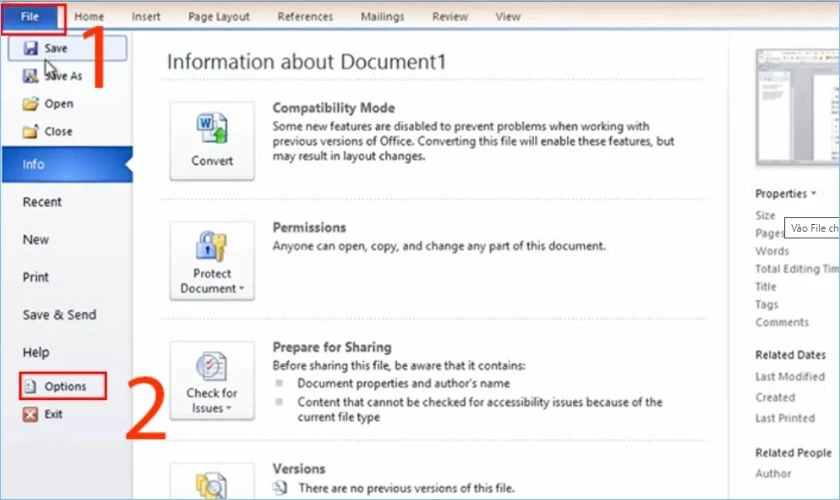The height and width of the screenshot is (500, 840).
Task: Click the Save As icon
Action: (x=31, y=76)
